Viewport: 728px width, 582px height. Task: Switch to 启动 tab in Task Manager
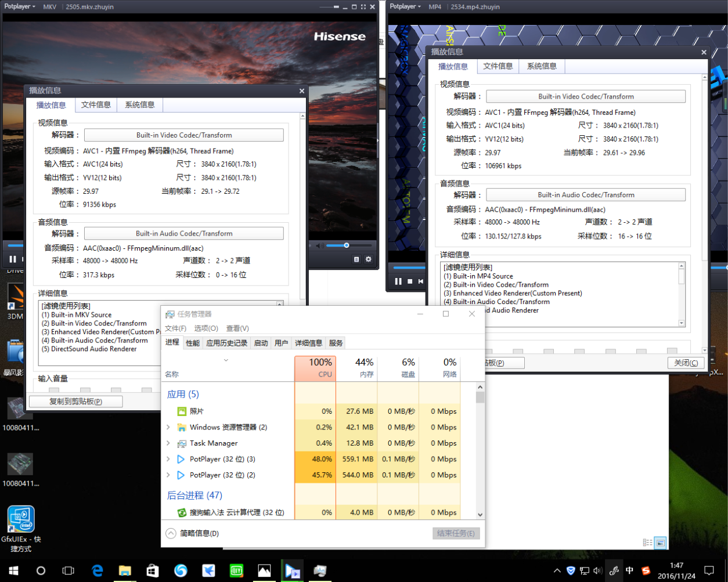[261, 343]
